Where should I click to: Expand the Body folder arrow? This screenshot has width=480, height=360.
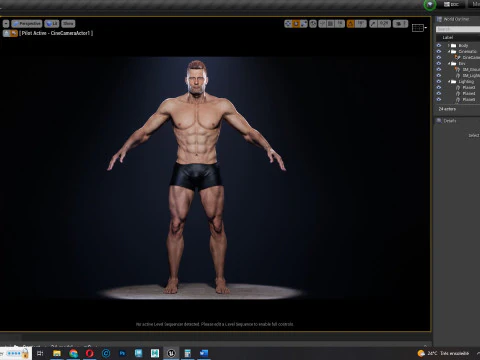coord(449,45)
